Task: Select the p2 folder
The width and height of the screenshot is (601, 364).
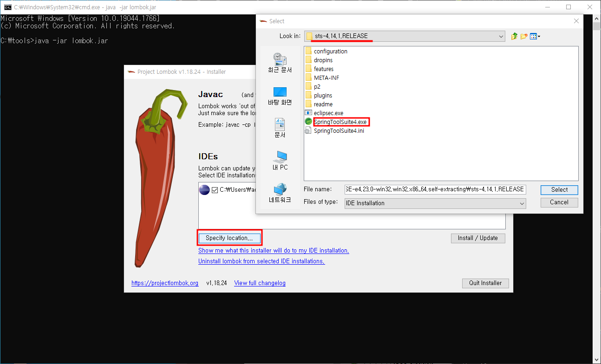Action: click(313, 86)
